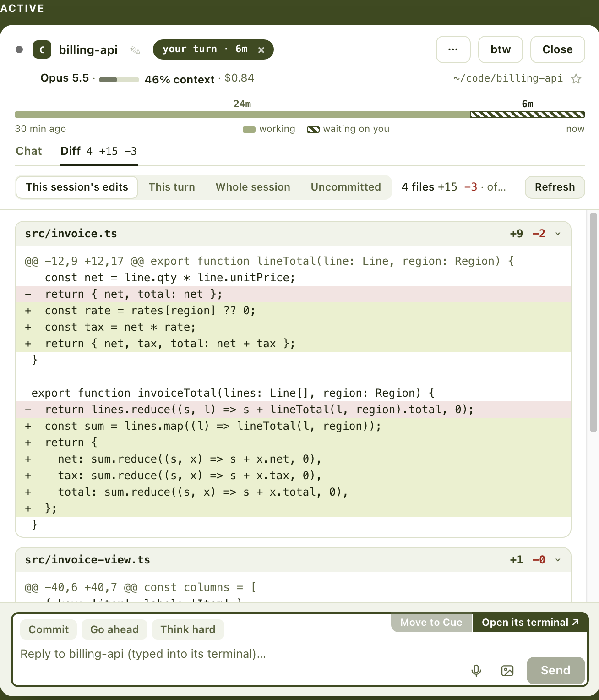Collapse the src/invoice-view.ts diff section
The image size is (599, 700).
click(x=558, y=560)
